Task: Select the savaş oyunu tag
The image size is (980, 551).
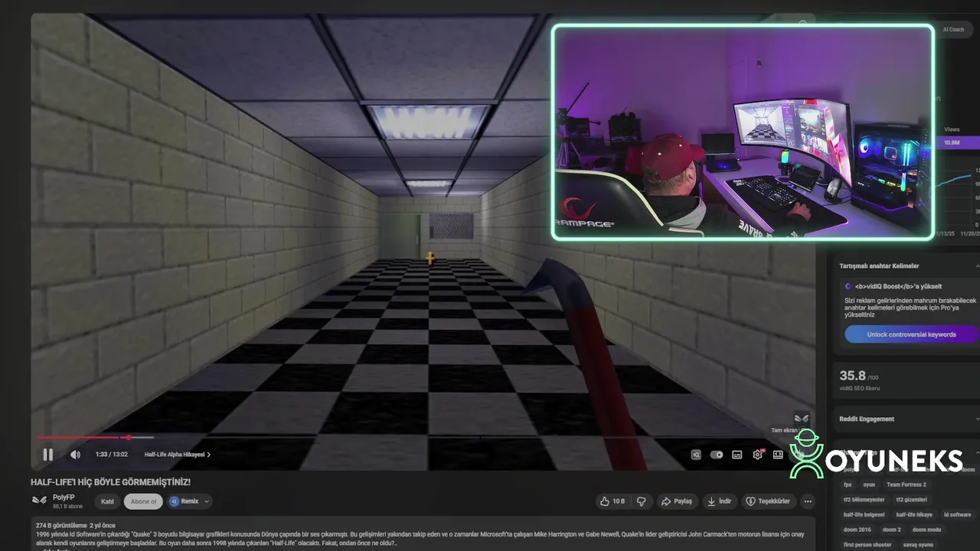Action: point(920,544)
